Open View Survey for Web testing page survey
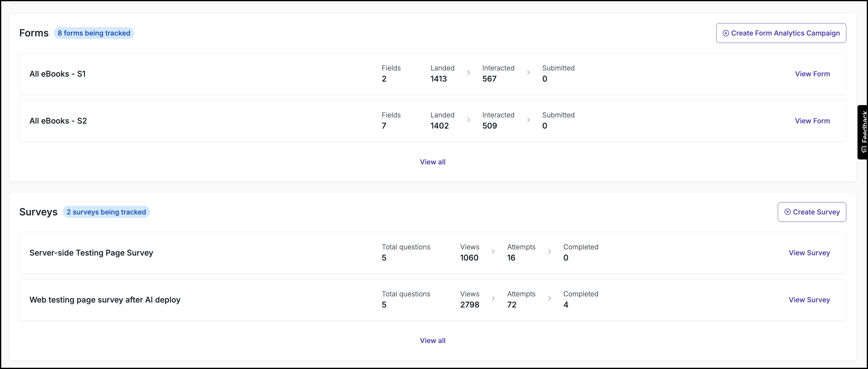 [x=809, y=299]
